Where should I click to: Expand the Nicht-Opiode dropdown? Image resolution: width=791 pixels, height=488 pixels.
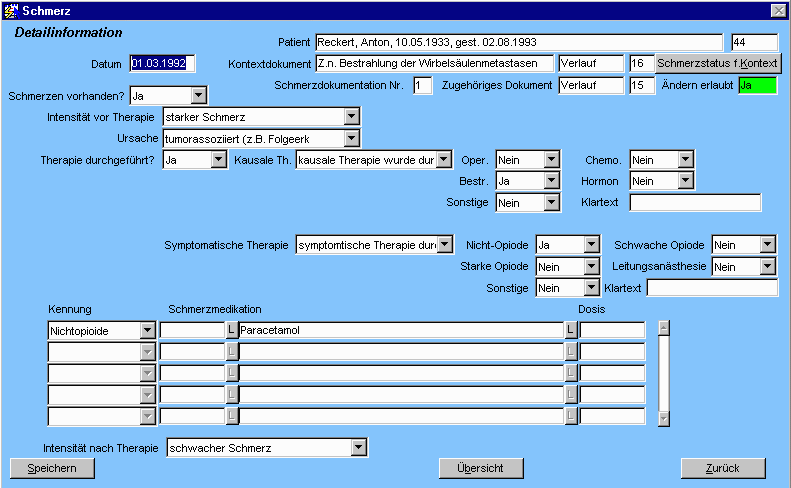tap(590, 245)
